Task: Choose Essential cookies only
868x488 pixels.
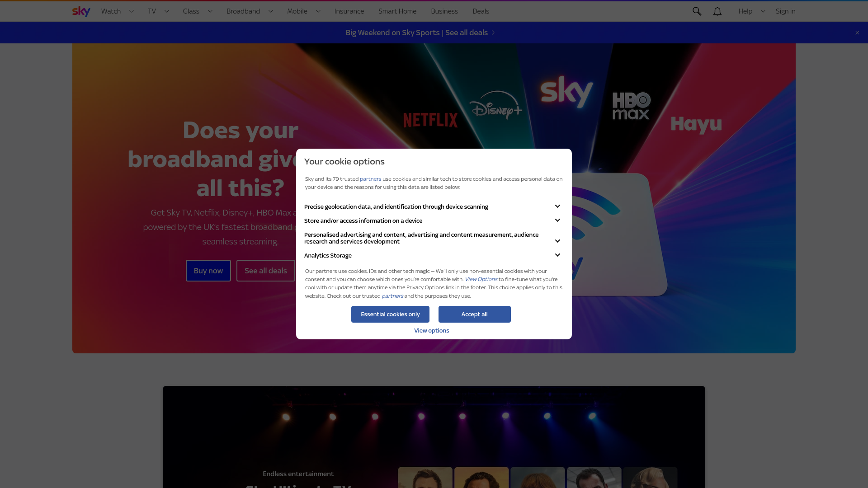Action: tap(390, 314)
